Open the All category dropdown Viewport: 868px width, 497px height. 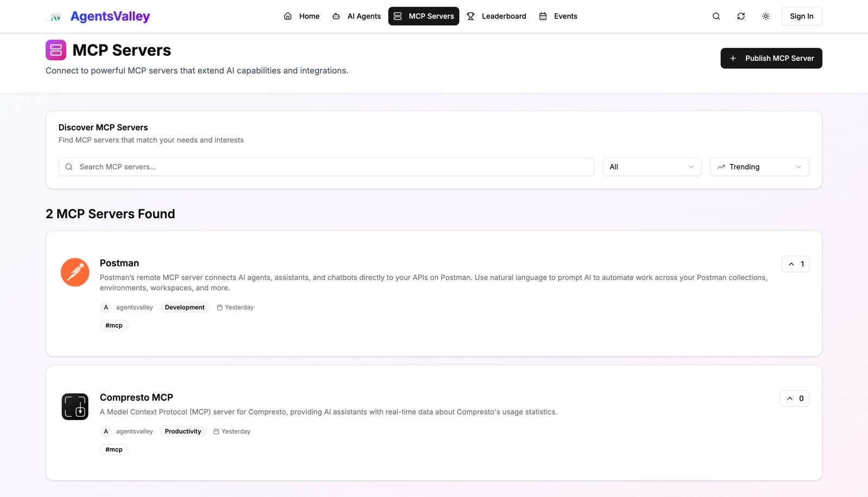pos(652,167)
